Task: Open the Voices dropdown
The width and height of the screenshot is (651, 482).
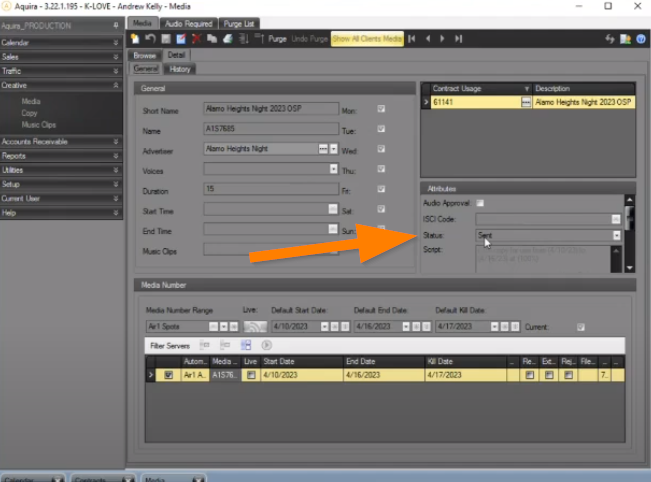Action: [x=333, y=169]
